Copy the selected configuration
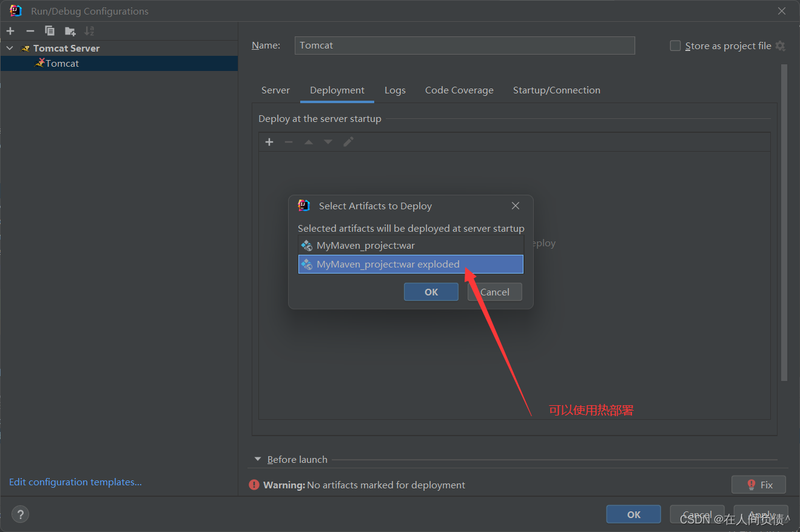Image resolution: width=800 pixels, height=532 pixels. click(50, 31)
